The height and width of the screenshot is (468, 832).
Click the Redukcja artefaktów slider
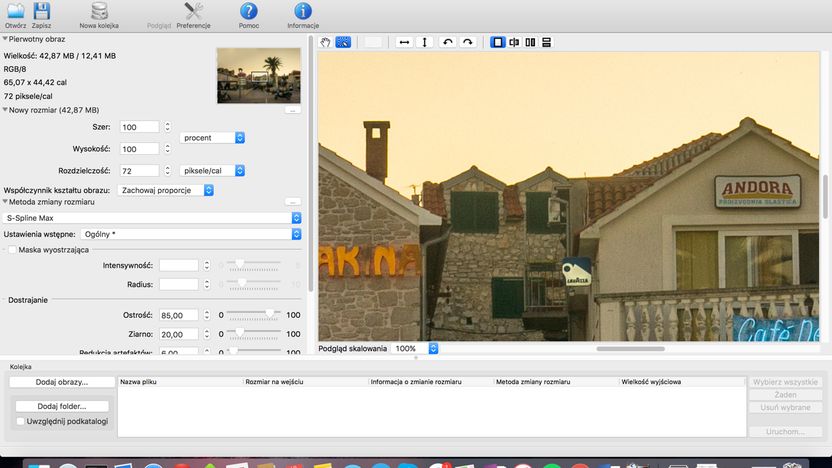254,351
